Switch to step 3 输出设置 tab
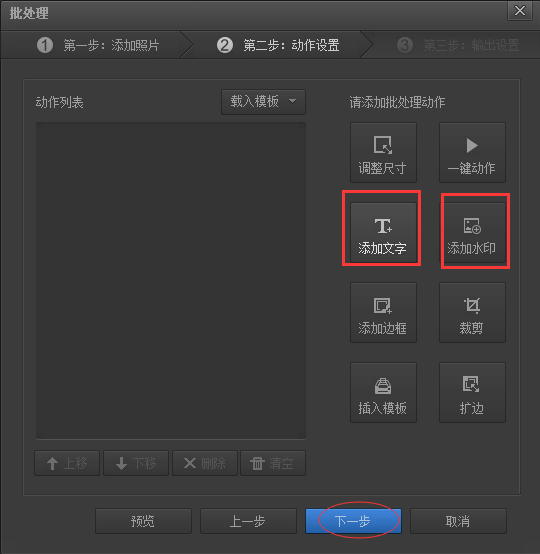Viewport: 540px width, 554px height. pyautogui.click(x=458, y=45)
